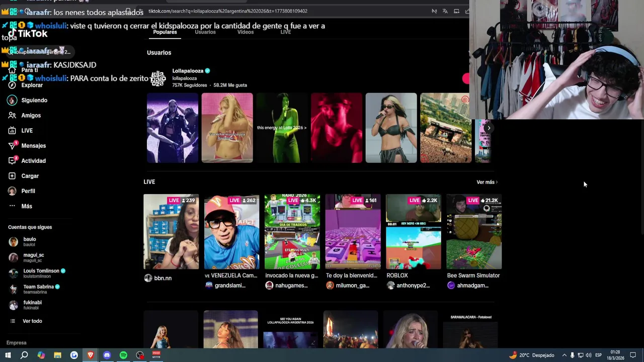
Task: Open nahugames live stream with 4.3K
Action: click(292, 232)
